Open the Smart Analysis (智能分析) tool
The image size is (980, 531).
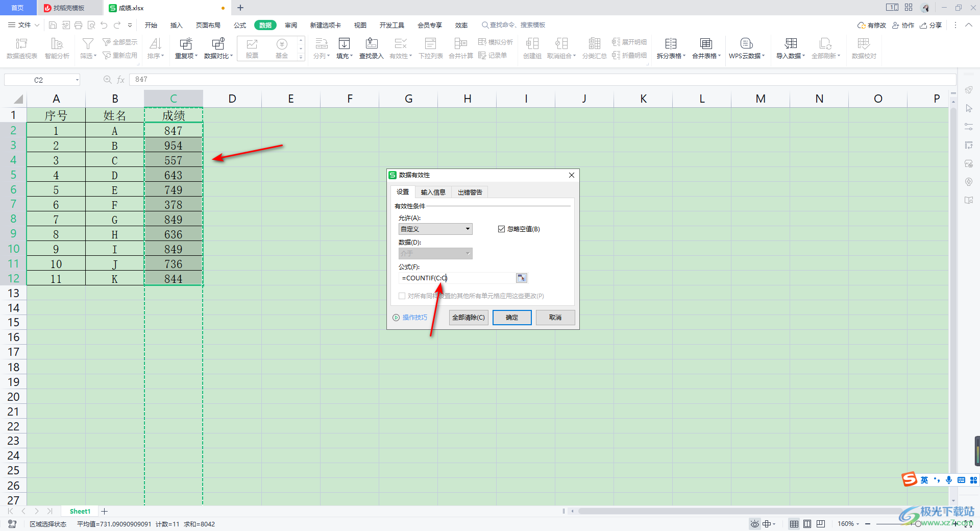(x=57, y=49)
